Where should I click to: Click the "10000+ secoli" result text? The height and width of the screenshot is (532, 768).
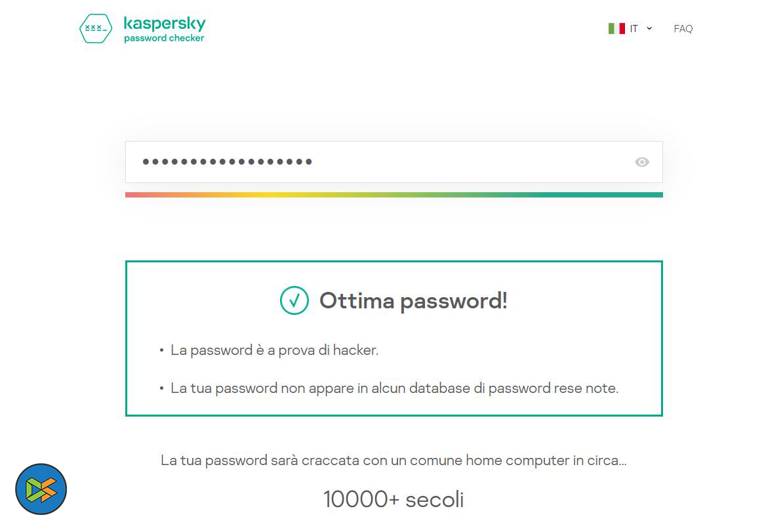click(x=394, y=499)
